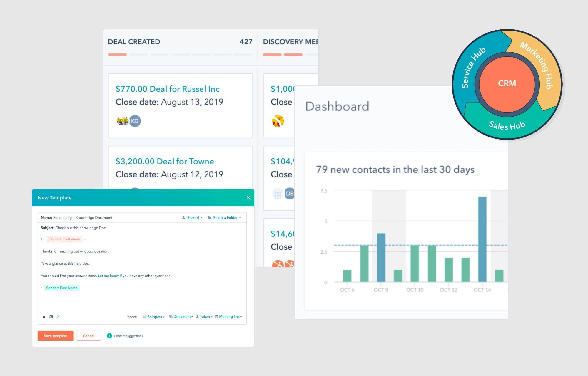Click the Cancel button in template
Image resolution: width=588 pixels, height=376 pixels.
click(x=88, y=335)
